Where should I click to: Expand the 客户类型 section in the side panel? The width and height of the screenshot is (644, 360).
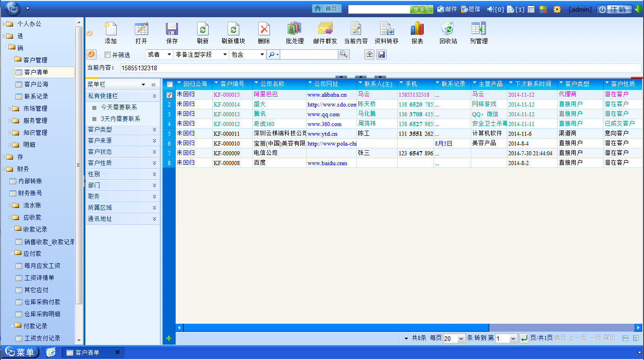click(123, 129)
